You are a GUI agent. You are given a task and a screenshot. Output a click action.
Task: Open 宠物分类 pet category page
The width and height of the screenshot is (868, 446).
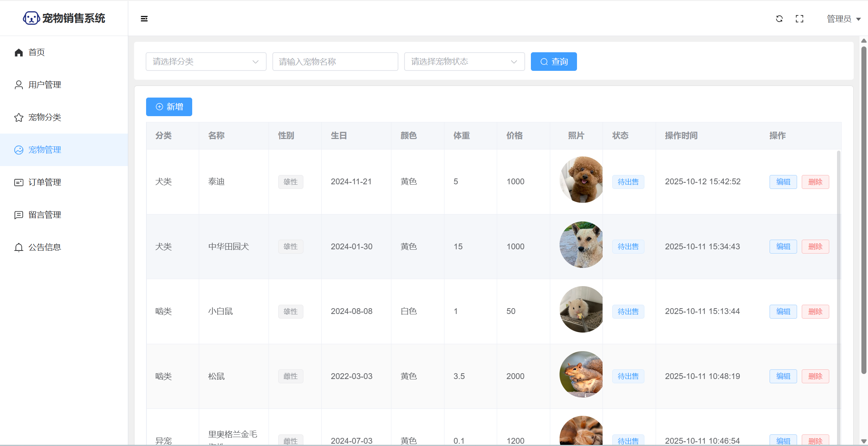45,117
